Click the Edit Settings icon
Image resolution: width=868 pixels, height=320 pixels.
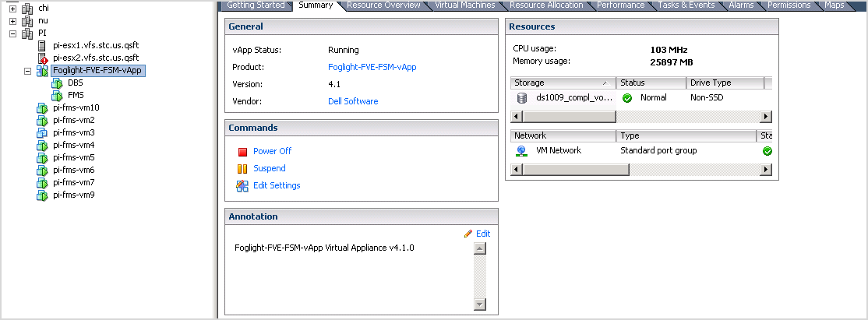pos(242,186)
